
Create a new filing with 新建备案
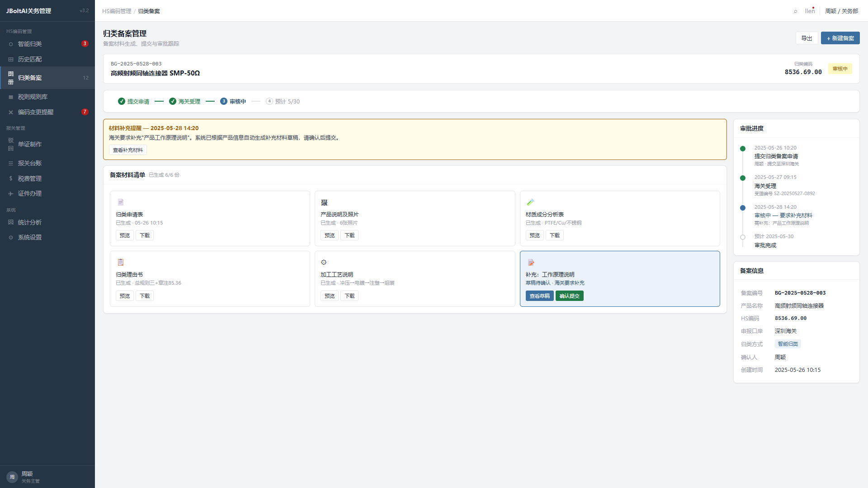(x=840, y=38)
